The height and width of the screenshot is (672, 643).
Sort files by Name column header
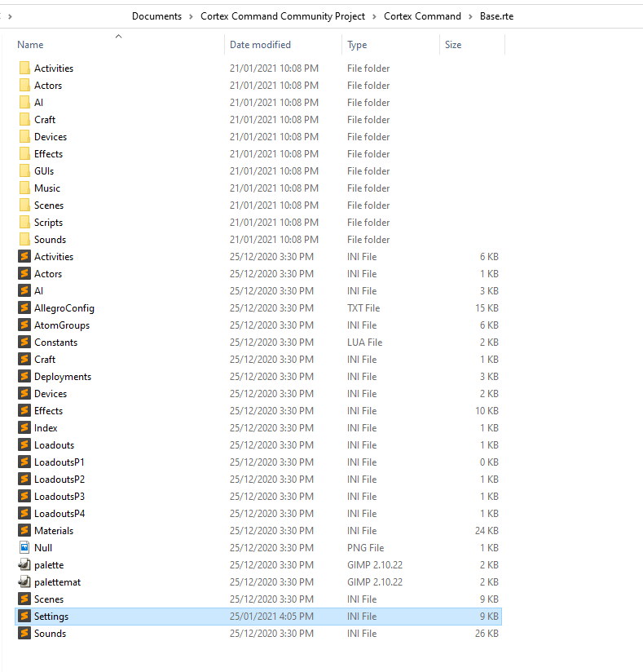pyautogui.click(x=30, y=45)
